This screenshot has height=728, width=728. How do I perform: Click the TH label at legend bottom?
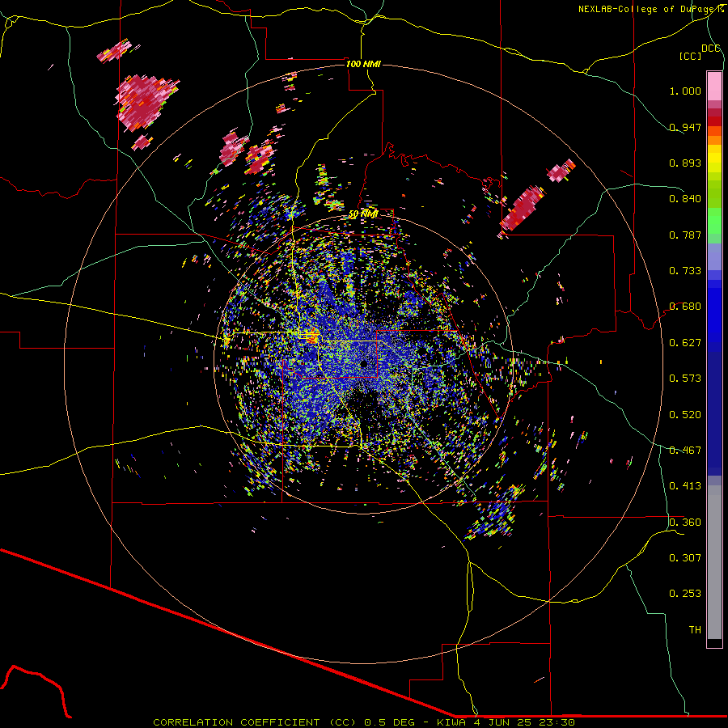(x=695, y=630)
